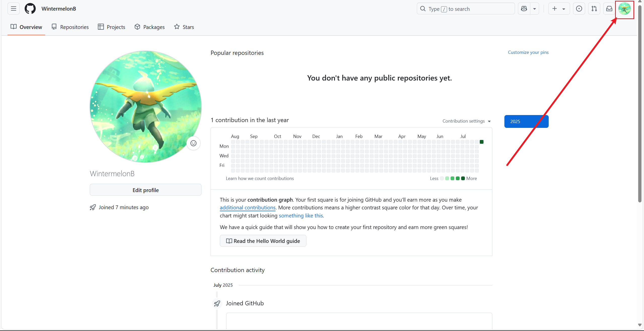Open Learn how we count contributions
Screen dimensions: 644x331
260,178
